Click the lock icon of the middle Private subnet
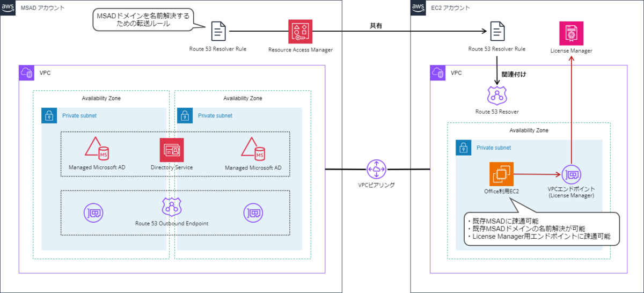This screenshot has height=293, width=644. pyautogui.click(x=185, y=115)
